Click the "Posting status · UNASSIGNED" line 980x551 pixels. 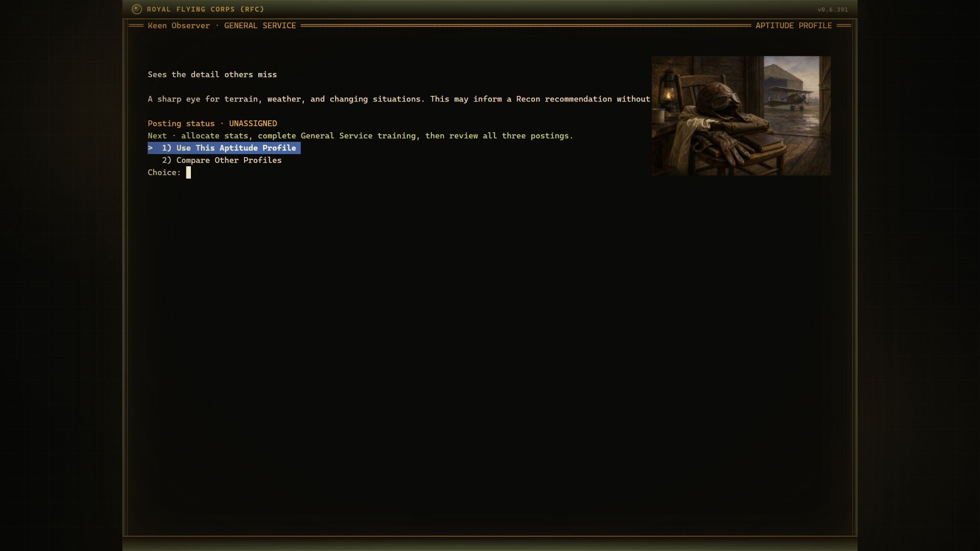212,123
